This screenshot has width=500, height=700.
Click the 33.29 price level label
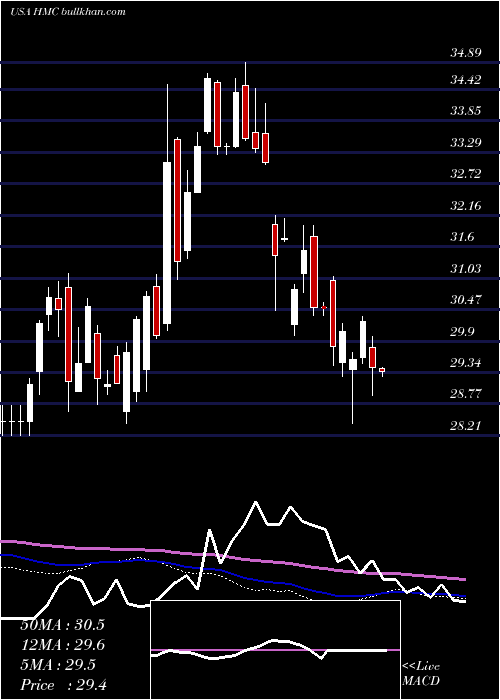[x=466, y=143]
